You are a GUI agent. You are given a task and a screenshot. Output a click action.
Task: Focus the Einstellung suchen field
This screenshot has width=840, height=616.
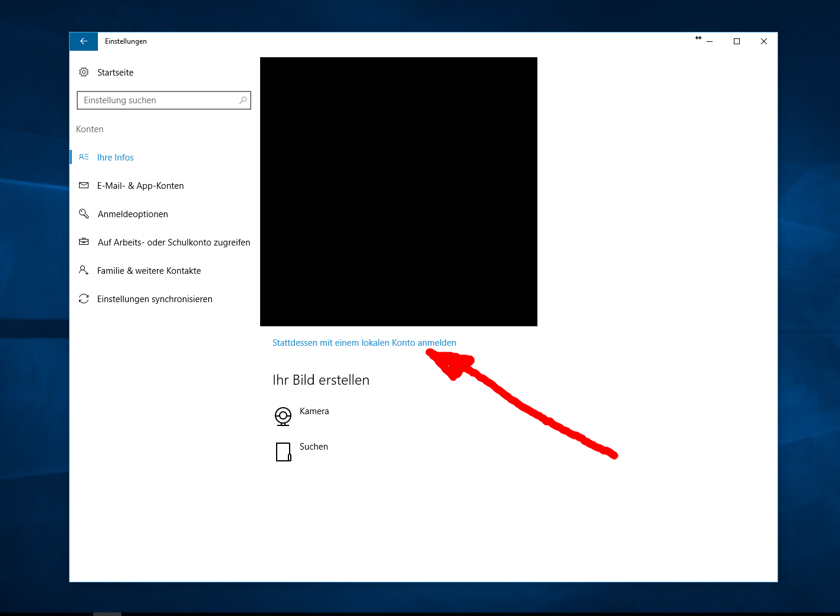click(x=164, y=100)
